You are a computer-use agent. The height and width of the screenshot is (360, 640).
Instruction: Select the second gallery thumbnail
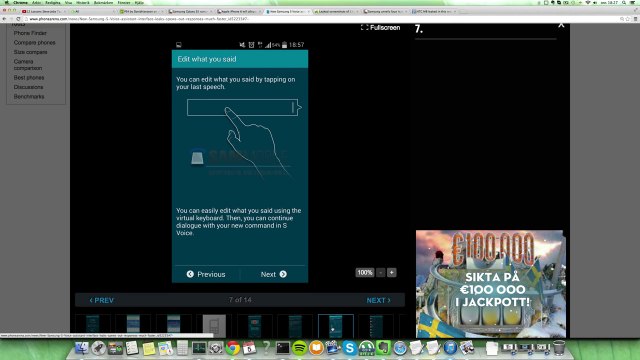[x=133, y=325]
